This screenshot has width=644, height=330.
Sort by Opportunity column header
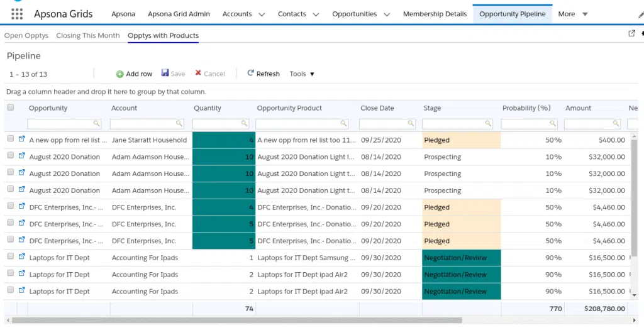click(48, 108)
